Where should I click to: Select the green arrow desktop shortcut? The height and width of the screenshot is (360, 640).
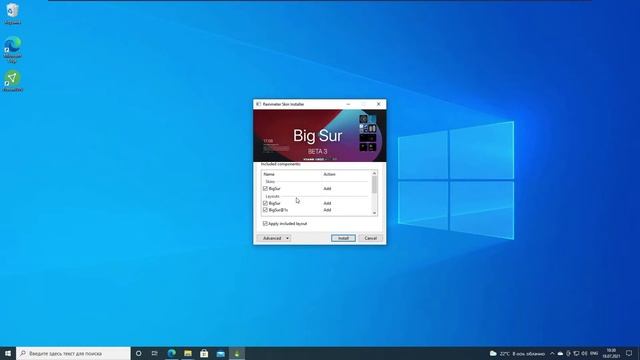(x=13, y=80)
